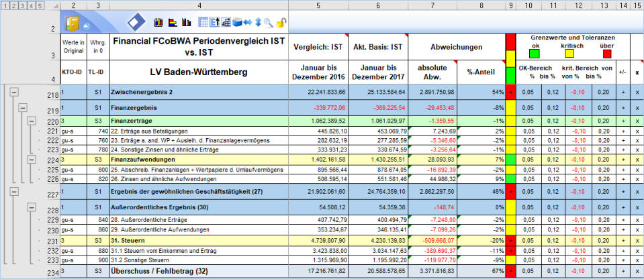This screenshot has width=644, height=279.
Task: Click the yellow padlock unlock icon
Action: 281,23
